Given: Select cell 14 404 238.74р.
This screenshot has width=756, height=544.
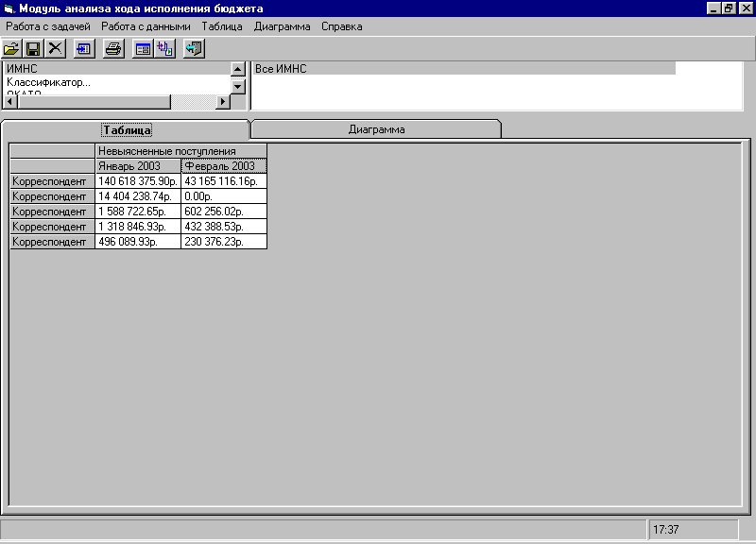Looking at the screenshot, I should coord(138,196).
